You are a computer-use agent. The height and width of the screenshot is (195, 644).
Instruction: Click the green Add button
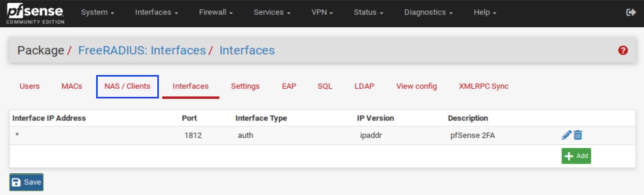(576, 156)
